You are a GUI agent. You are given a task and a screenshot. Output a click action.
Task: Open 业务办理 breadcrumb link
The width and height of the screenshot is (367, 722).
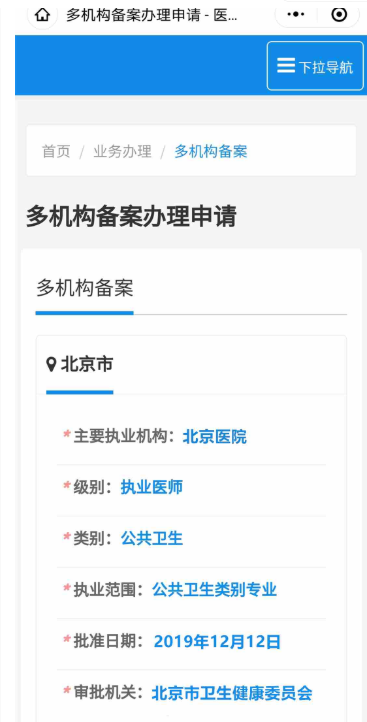pos(122,151)
